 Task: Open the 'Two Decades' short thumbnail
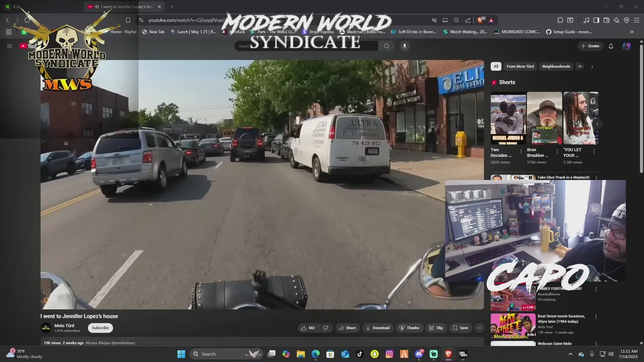point(508,118)
